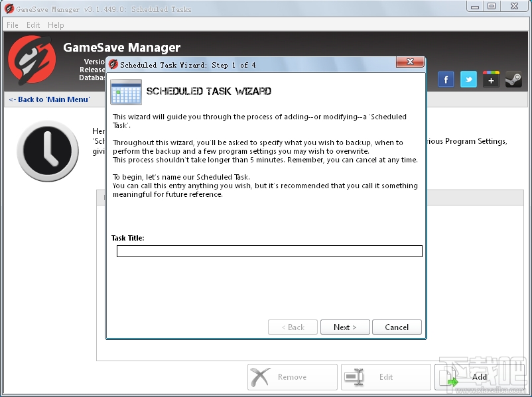Open the Help menu
The height and width of the screenshot is (397, 532).
click(x=55, y=25)
